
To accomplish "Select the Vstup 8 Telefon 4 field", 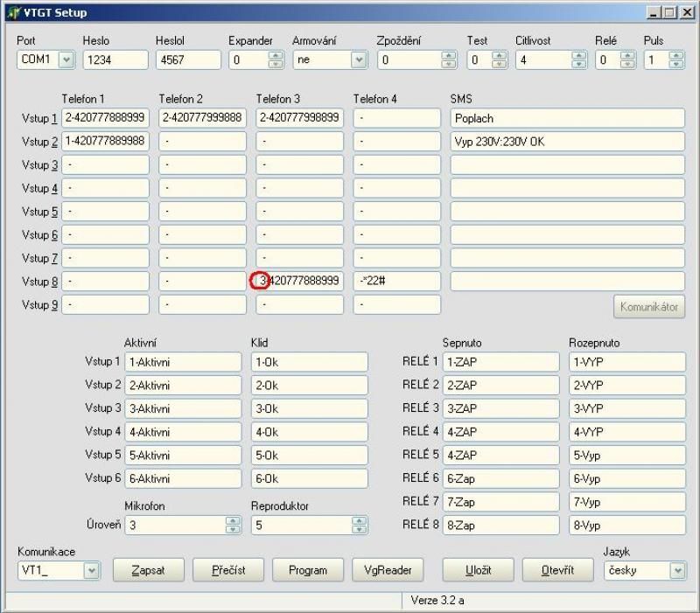I will coord(396,281).
